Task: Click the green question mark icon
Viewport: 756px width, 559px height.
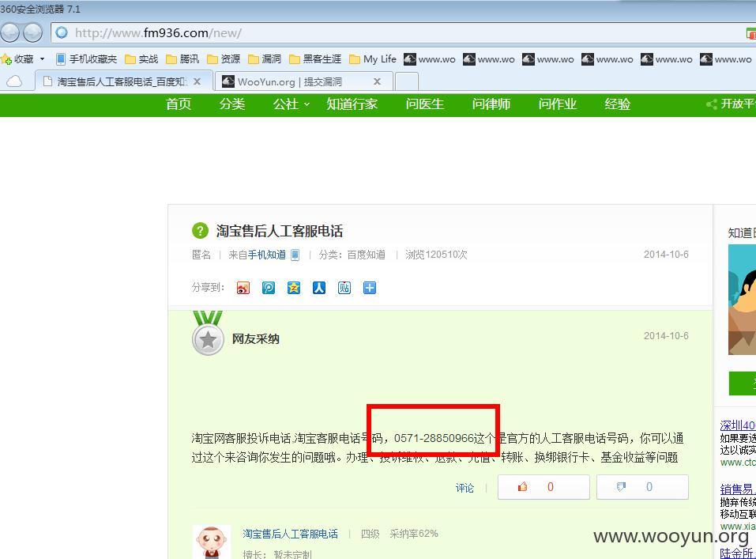Action: [x=200, y=231]
